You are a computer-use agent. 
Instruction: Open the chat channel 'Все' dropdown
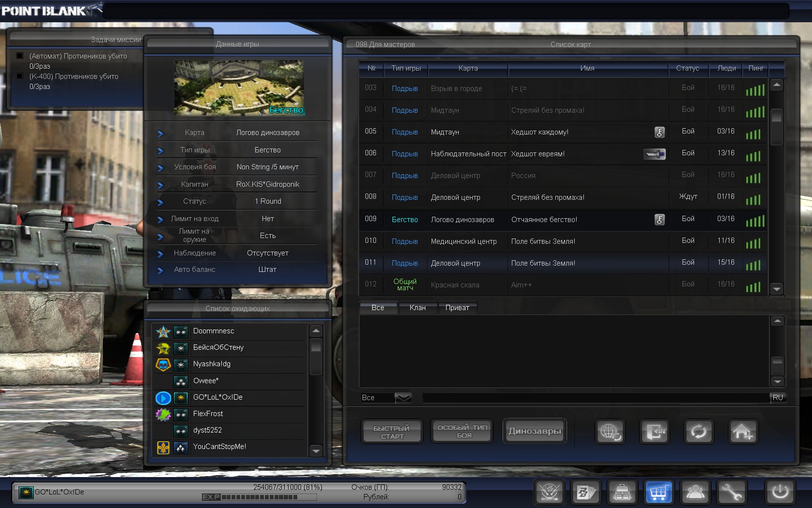point(403,398)
